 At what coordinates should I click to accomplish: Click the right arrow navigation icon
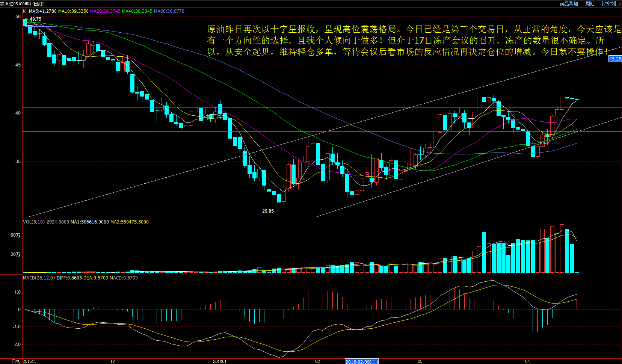tap(611, 3)
